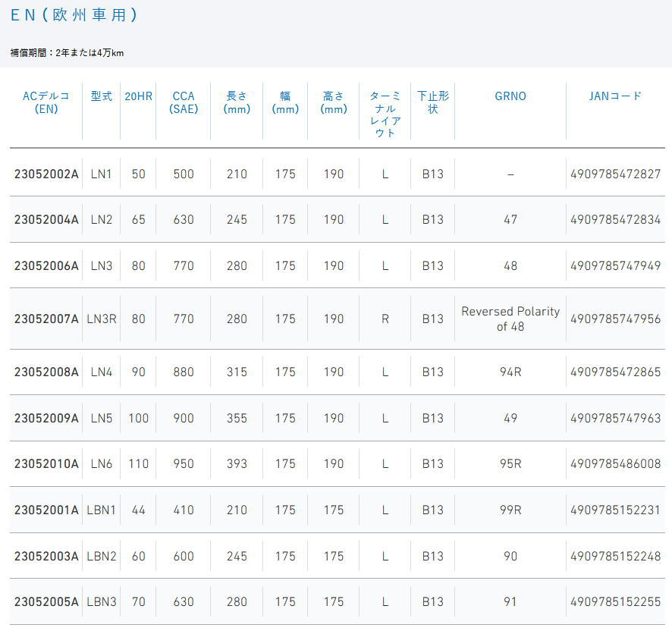Click GRNO value 49
The image size is (672, 631).
(510, 418)
